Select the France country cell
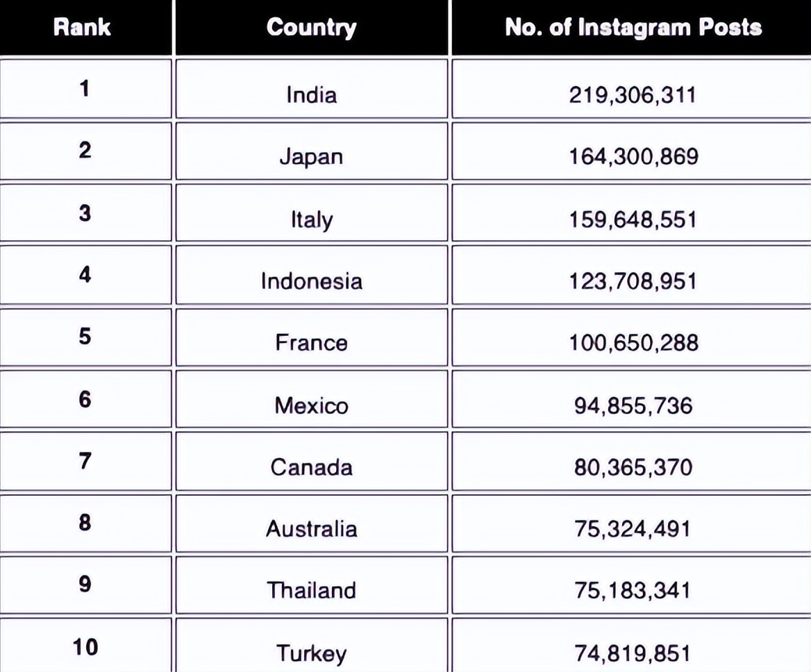811x672 pixels. [x=311, y=337]
